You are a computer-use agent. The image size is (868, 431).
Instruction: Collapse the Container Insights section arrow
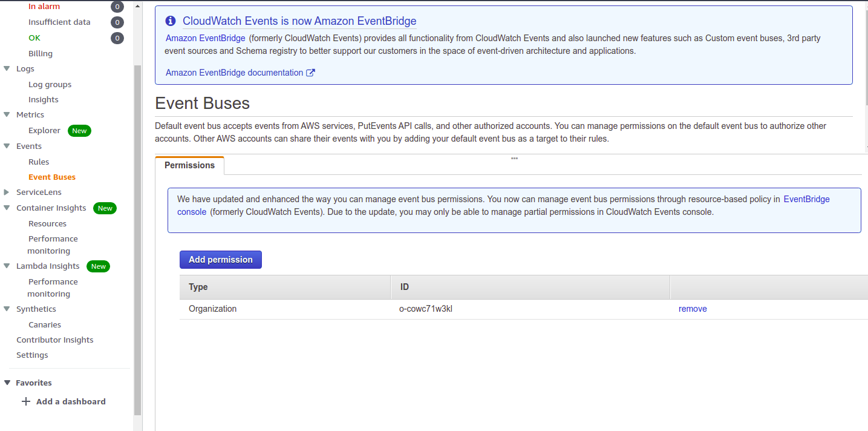click(x=7, y=208)
